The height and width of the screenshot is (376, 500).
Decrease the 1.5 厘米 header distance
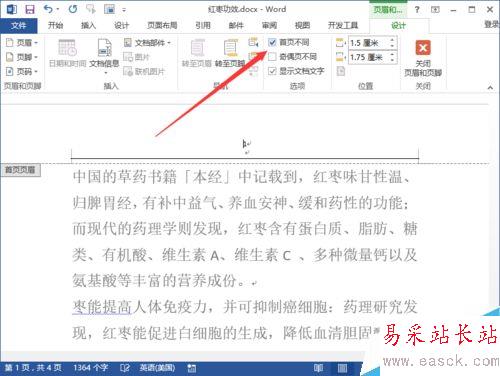[392, 46]
